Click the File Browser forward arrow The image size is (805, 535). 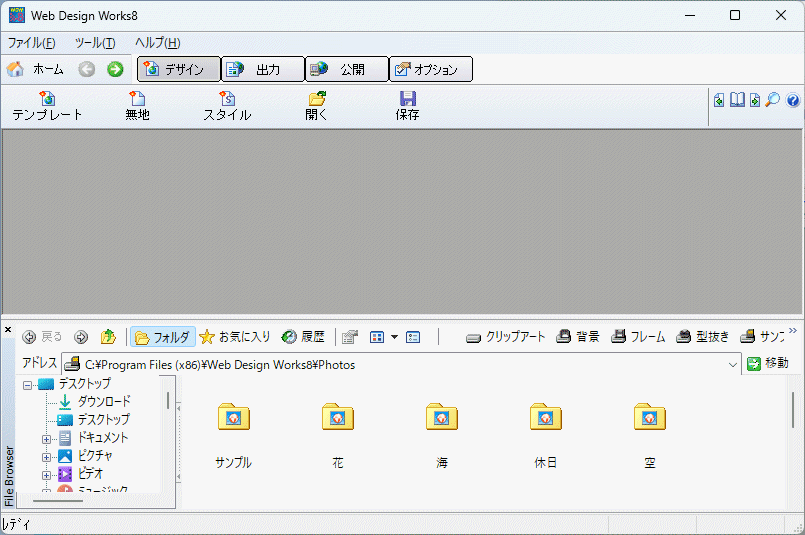(x=81, y=337)
